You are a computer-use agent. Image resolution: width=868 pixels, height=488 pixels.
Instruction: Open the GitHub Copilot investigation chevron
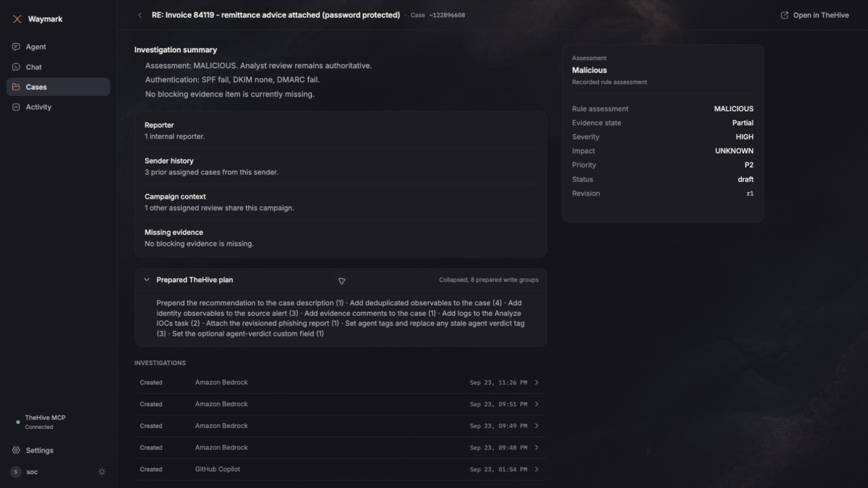(536, 470)
